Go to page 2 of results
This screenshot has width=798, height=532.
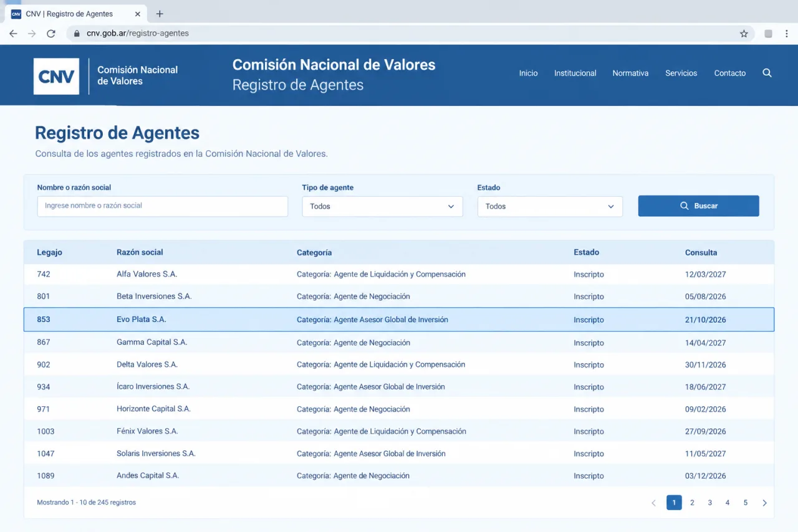tap(692, 503)
